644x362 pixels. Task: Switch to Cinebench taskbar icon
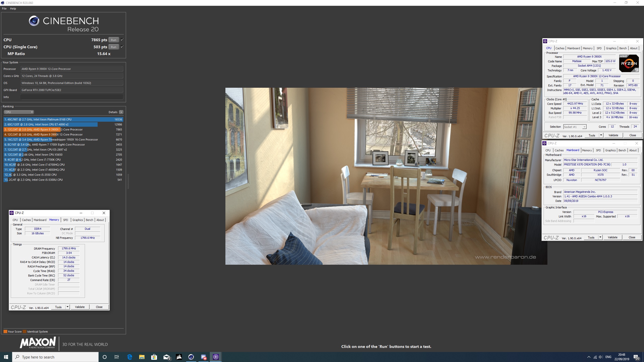[x=191, y=357]
